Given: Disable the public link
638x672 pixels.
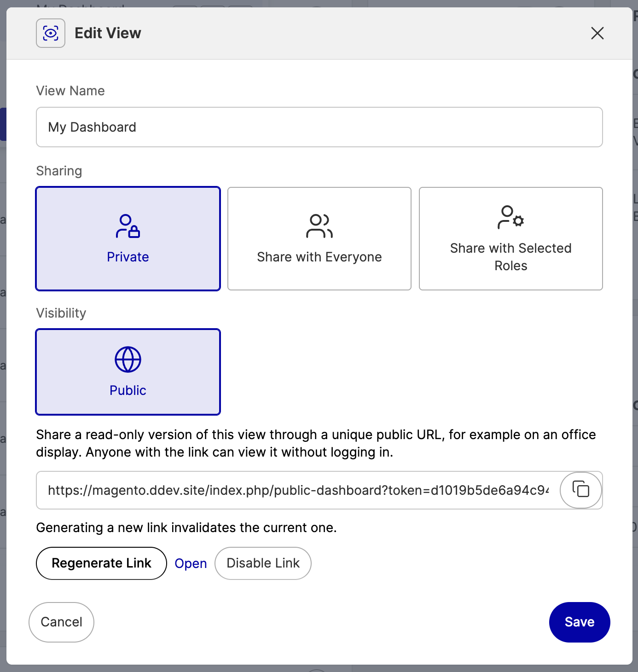Looking at the screenshot, I should point(263,563).
